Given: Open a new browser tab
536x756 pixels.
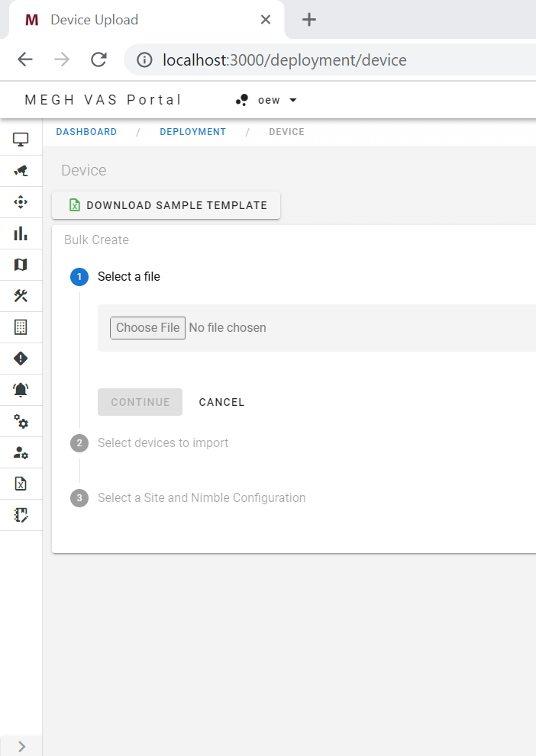Looking at the screenshot, I should tap(308, 20).
